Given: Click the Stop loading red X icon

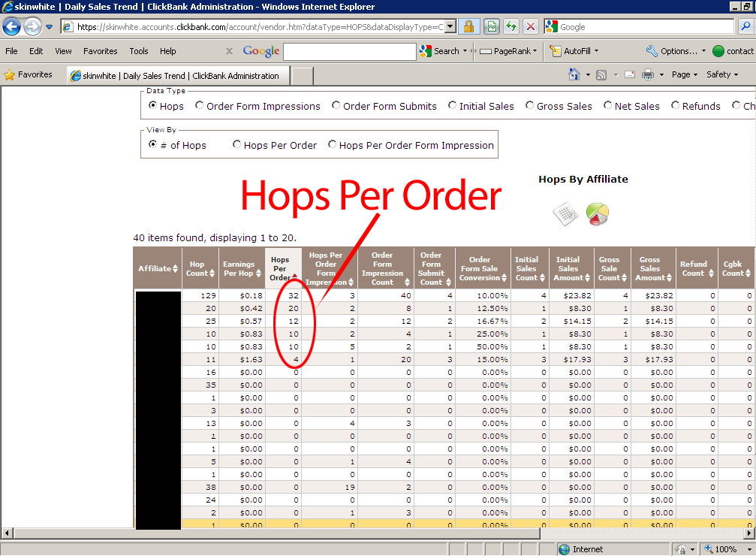Looking at the screenshot, I should click(x=531, y=27).
